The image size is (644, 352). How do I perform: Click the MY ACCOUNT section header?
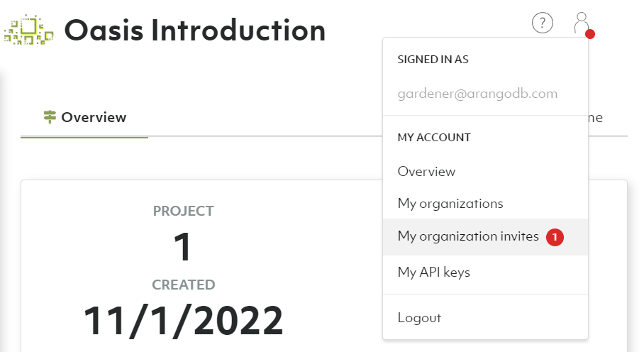coord(434,138)
